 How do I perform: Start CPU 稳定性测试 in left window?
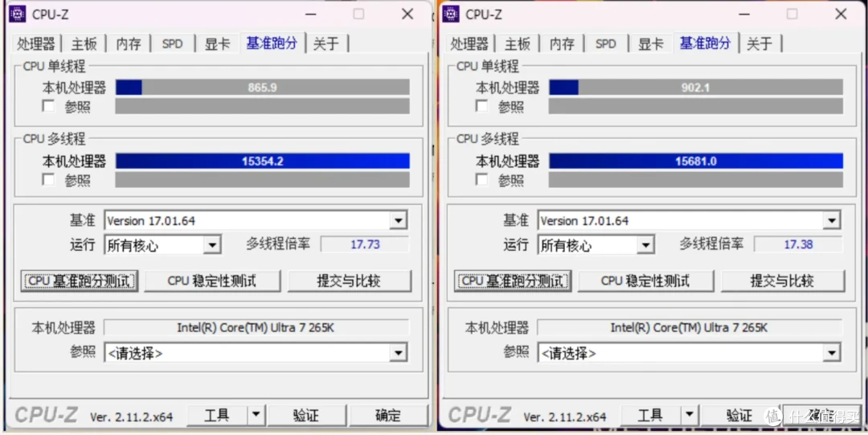(x=212, y=281)
